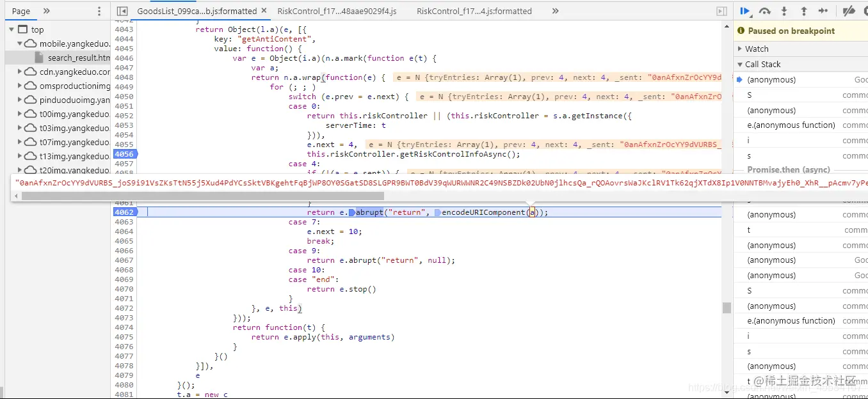This screenshot has width=868, height=399.
Task: Show more navigator tabs chevron beside Page
Action: 46,11
